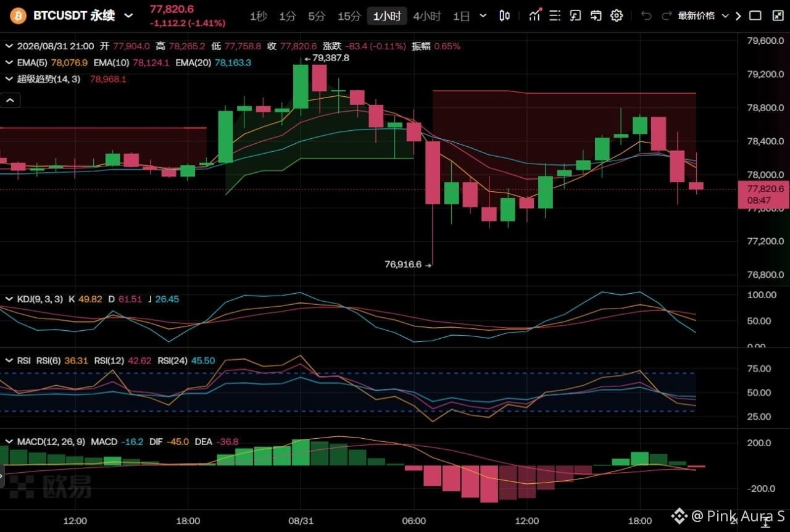This screenshot has width=790, height=532.
Task: Open chart settings gear
Action: pyautogui.click(x=617, y=16)
